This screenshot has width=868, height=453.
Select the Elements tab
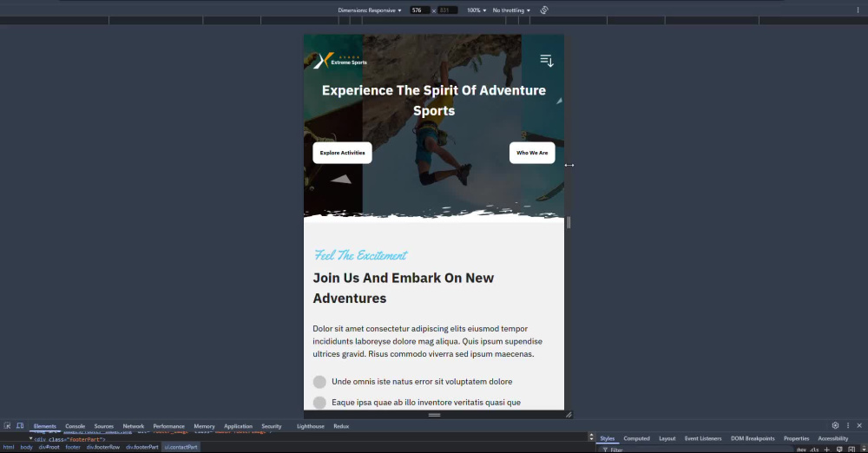coord(45,426)
